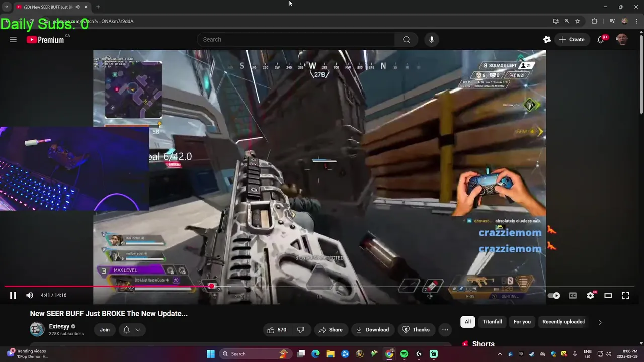Join the Extesyy channel membership

coord(105,330)
